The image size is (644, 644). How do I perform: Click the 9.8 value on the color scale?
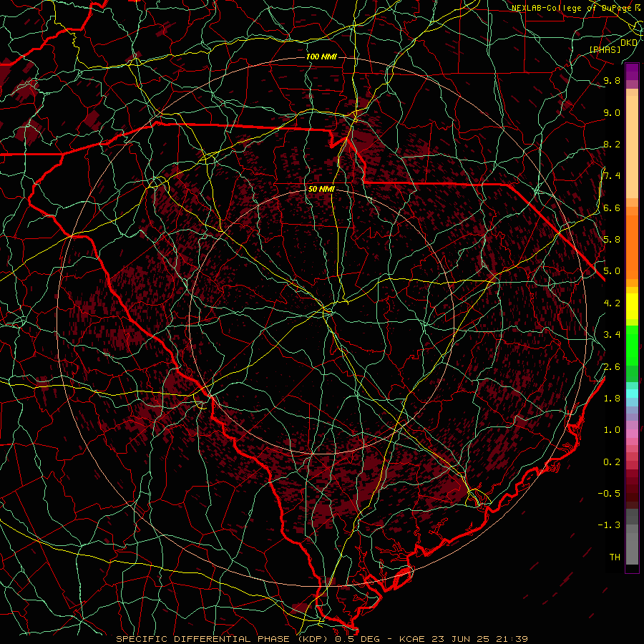[x=612, y=80]
